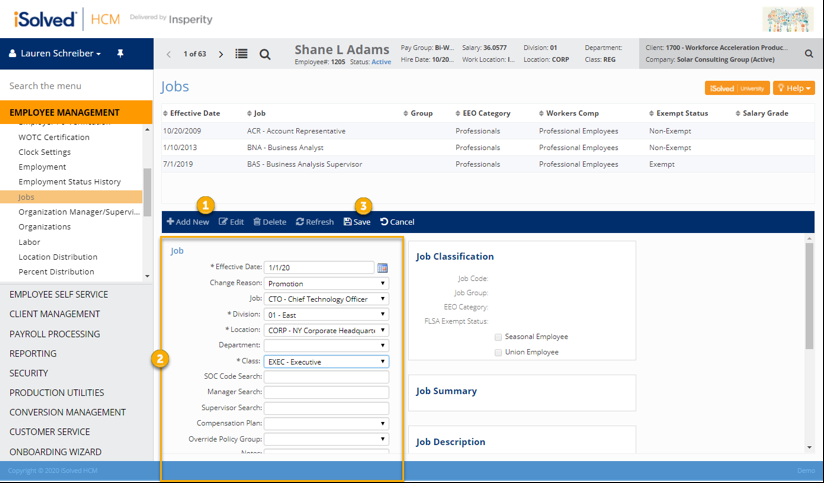Click the Manager Search field

(x=326, y=392)
